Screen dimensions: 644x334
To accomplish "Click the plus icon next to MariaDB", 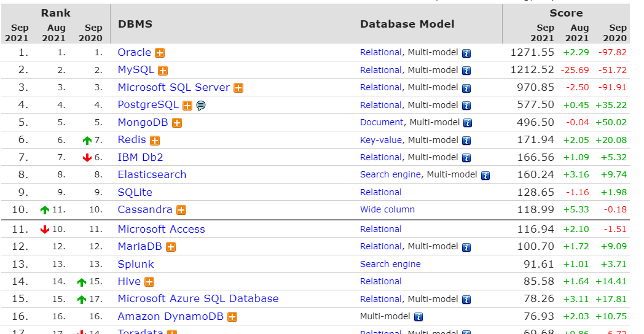I will click(171, 247).
